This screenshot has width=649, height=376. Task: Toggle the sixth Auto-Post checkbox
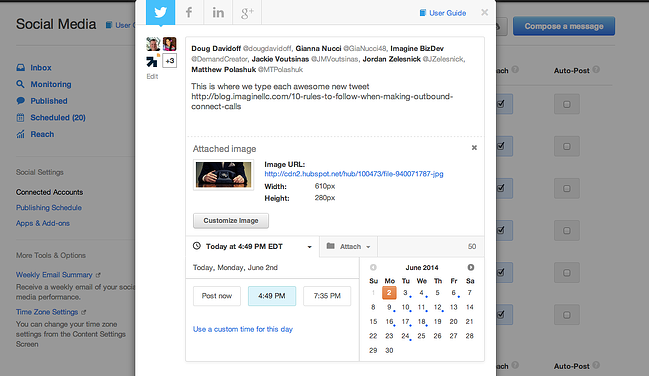567,315
